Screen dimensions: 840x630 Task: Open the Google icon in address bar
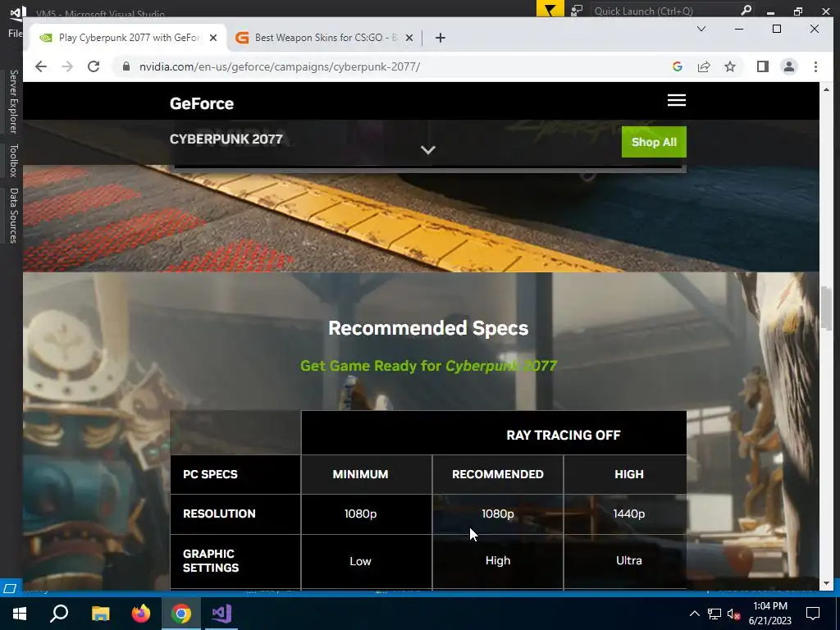(x=677, y=66)
